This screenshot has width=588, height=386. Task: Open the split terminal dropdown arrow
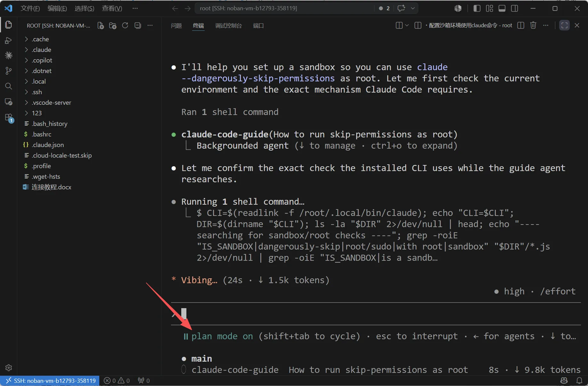(407, 25)
